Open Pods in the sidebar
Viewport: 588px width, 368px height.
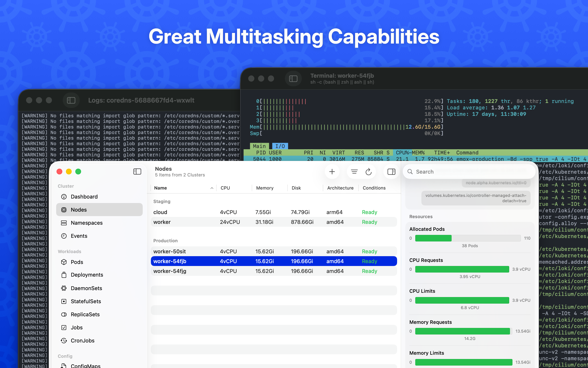pos(99,262)
